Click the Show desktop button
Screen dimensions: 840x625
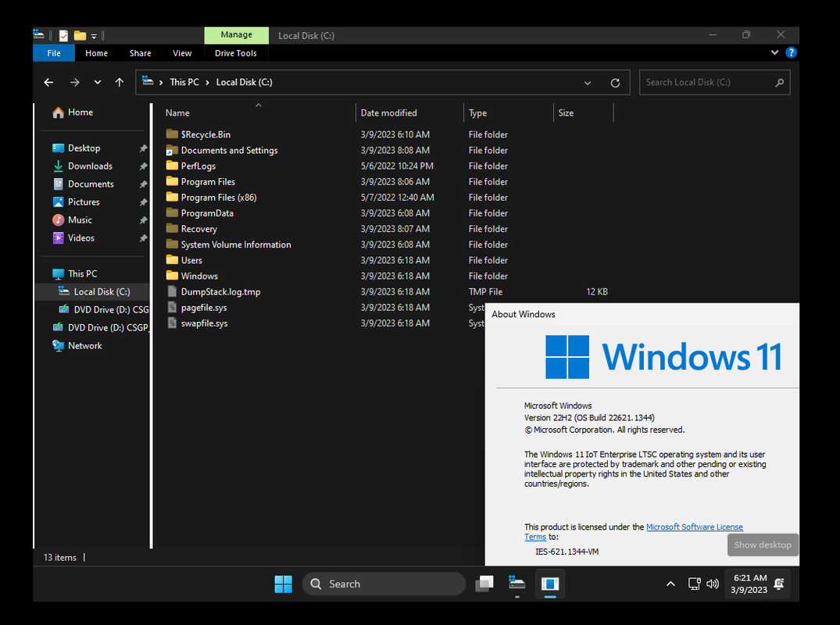point(763,545)
